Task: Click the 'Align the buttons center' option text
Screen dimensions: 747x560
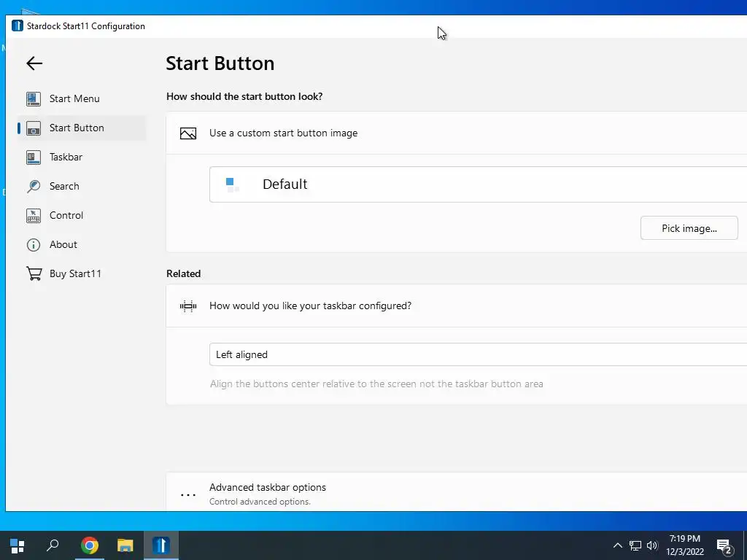Action: click(x=376, y=384)
